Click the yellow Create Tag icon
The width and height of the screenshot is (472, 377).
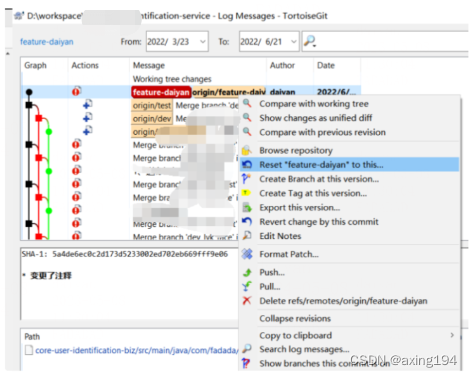(x=246, y=193)
